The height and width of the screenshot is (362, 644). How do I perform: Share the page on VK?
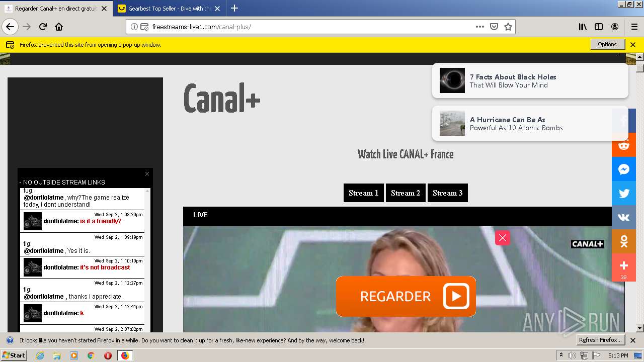[624, 217]
